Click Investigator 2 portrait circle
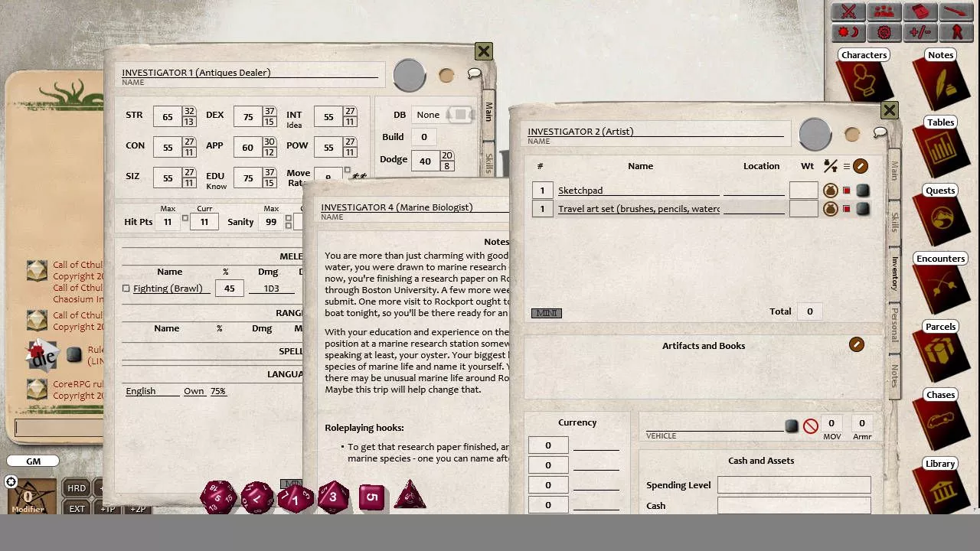Screen dimensions: 980x551 (x=815, y=135)
